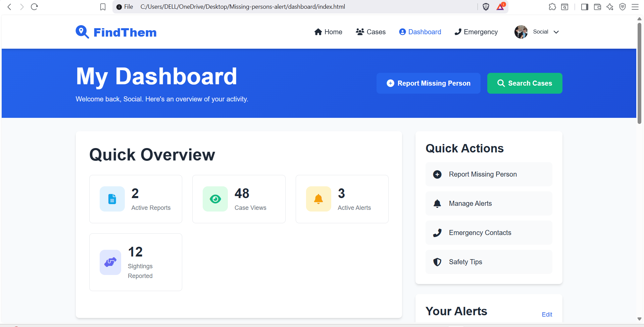Click the FindThem magnifier logo icon
644x327 pixels.
82,32
